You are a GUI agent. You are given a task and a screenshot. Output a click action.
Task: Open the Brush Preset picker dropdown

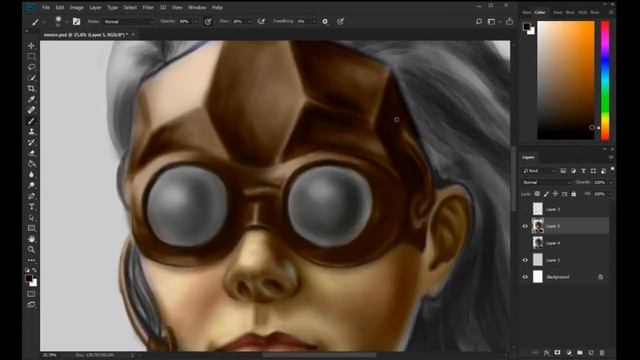click(x=66, y=22)
